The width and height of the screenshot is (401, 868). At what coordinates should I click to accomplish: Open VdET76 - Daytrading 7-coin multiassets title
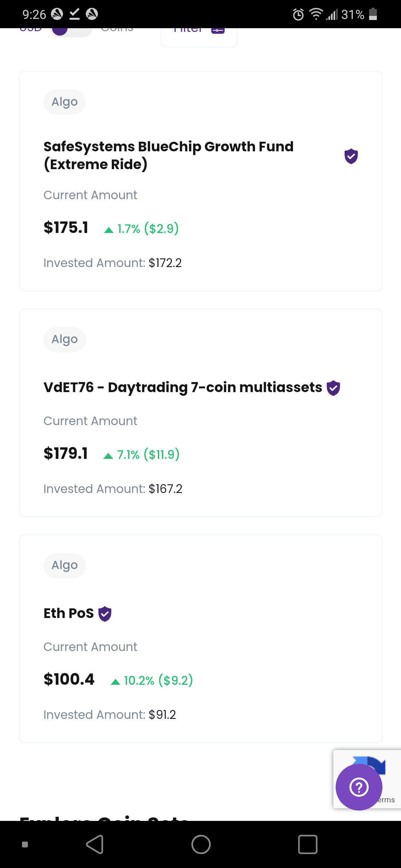(x=183, y=387)
